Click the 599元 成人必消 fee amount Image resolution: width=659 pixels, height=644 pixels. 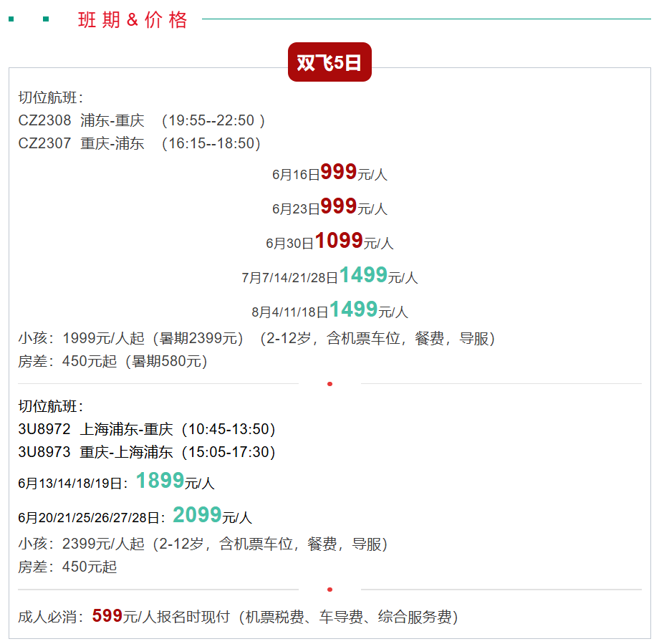[x=107, y=616]
